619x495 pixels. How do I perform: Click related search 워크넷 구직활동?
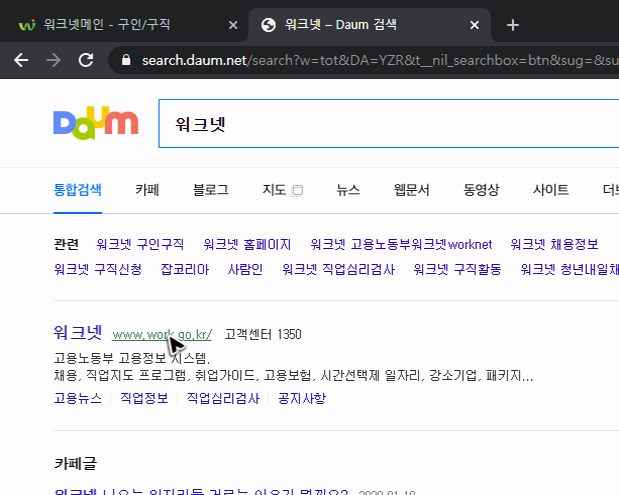coord(457,269)
